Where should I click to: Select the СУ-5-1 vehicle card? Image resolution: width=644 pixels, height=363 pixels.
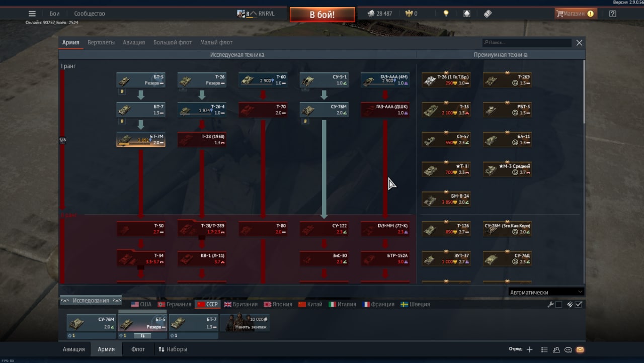(324, 80)
